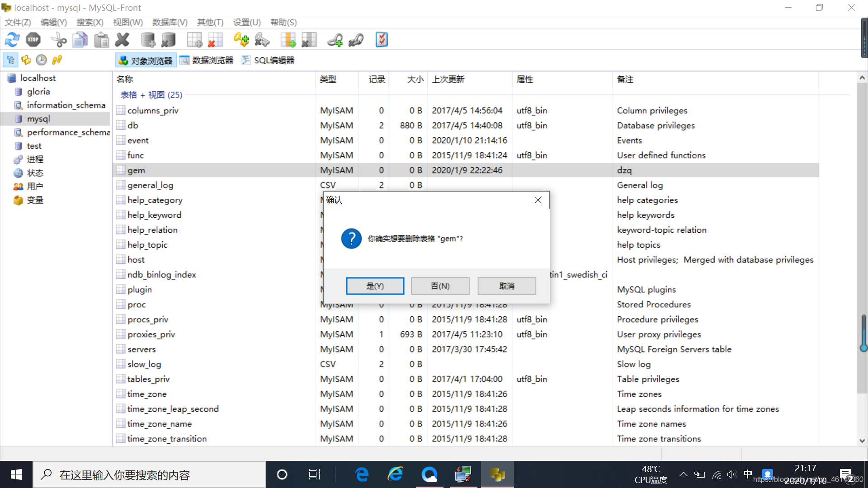Click the Add field column icon
Screen dimensions: 868x488
coord(288,40)
